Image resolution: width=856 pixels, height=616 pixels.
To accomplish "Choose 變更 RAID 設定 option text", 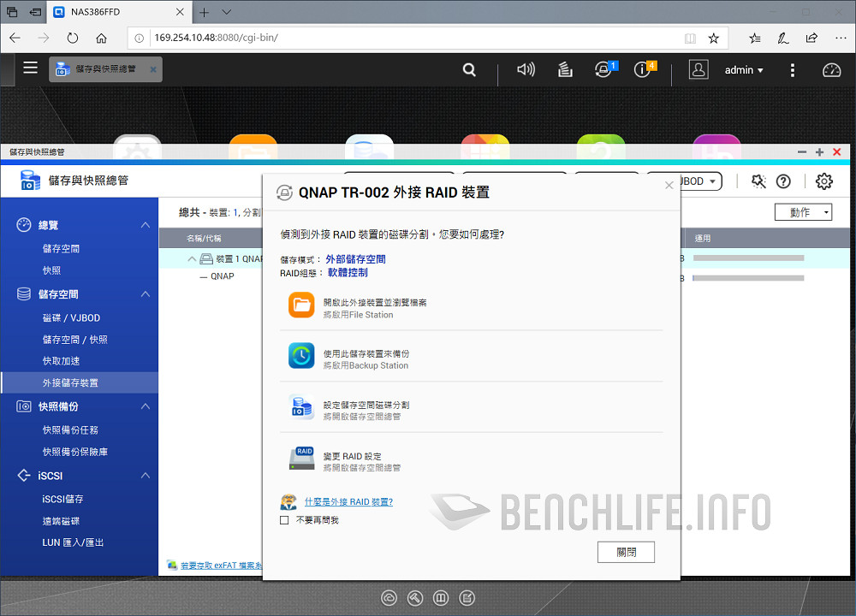I will 352,456.
